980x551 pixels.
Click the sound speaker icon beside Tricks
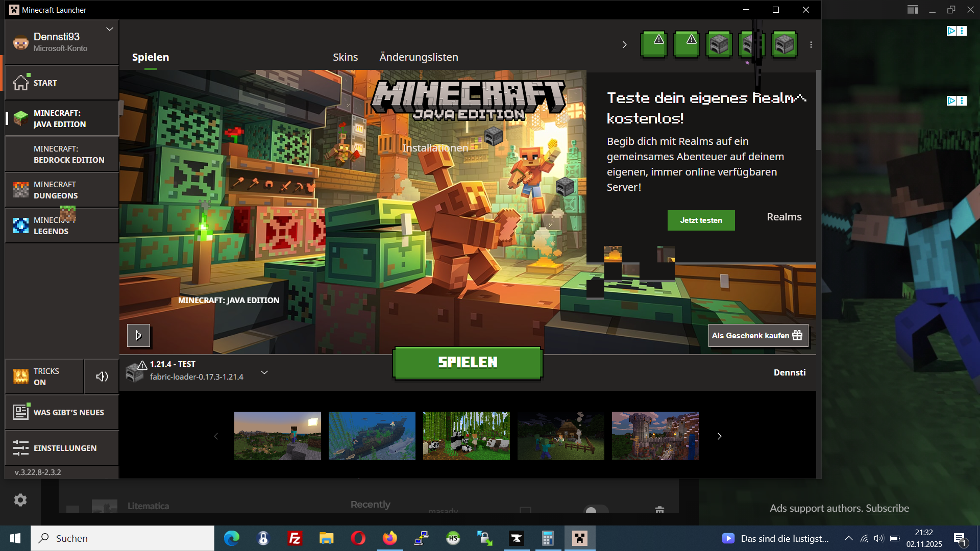pos(102,377)
